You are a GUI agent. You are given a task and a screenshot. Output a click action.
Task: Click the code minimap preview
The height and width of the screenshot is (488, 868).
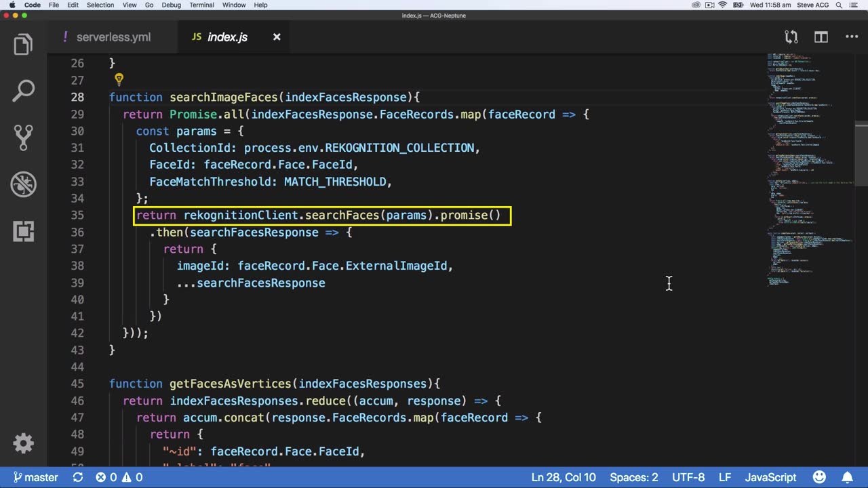pos(807,169)
